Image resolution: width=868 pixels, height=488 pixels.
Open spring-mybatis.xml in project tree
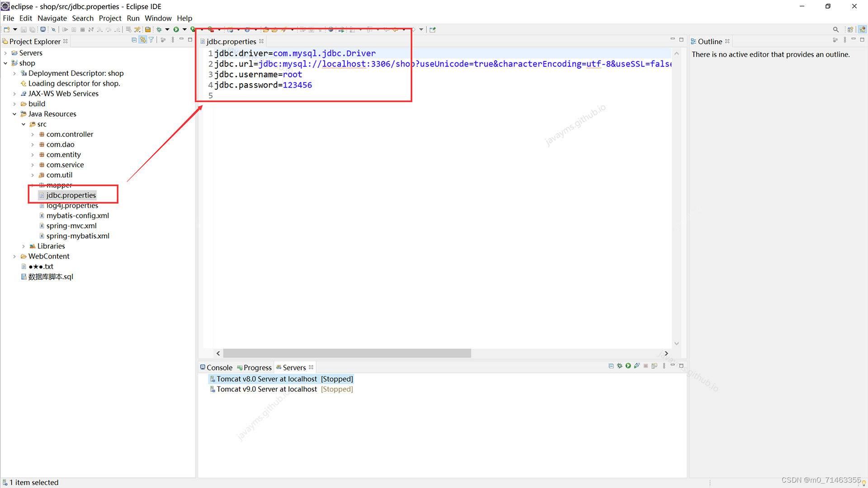pos(78,236)
